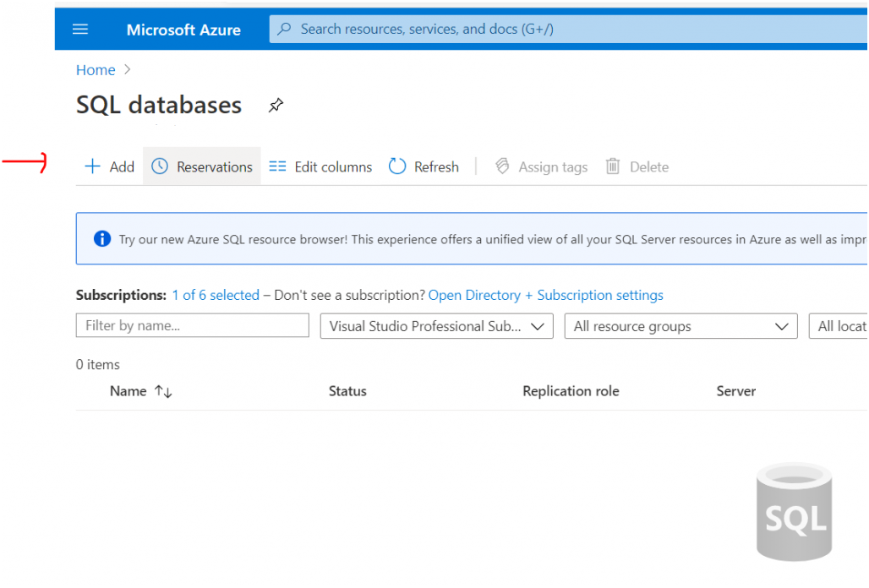Open the All locations dropdown
Viewport: 869px width, 588px height.
coord(839,326)
